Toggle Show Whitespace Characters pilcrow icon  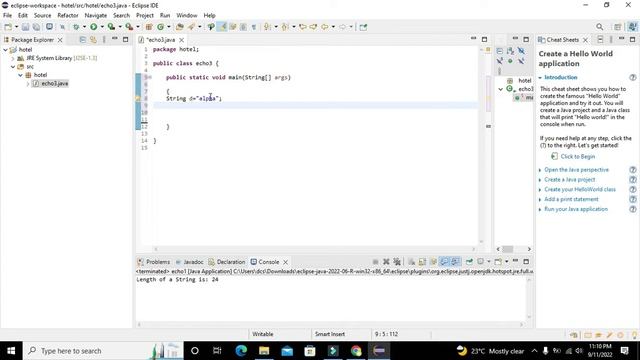pyautogui.click(x=254, y=27)
